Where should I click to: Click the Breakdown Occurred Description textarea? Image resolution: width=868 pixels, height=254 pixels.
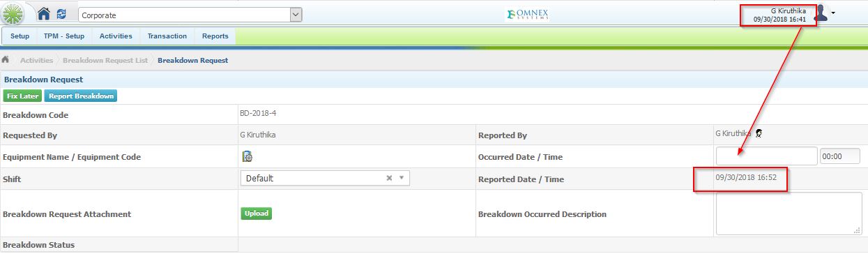point(789,214)
